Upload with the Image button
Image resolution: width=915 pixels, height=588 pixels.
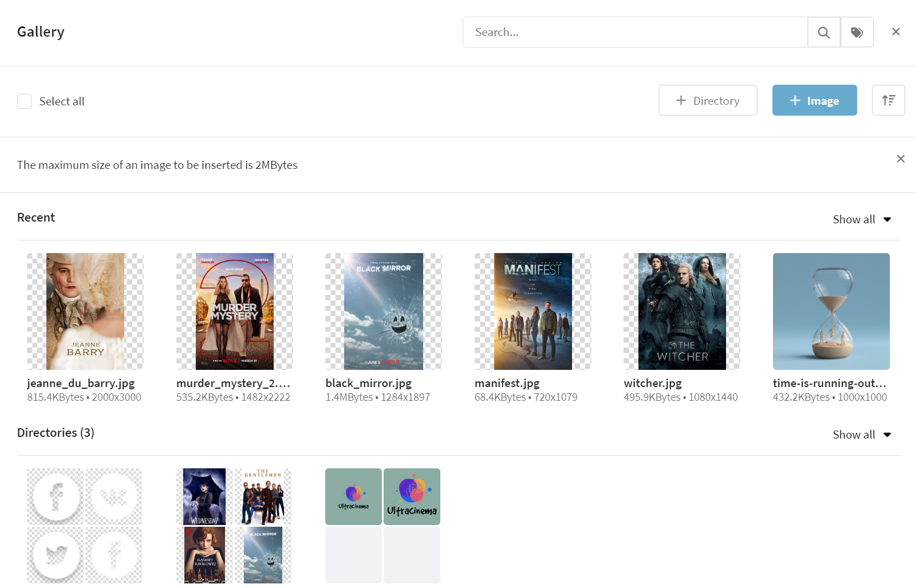(814, 100)
